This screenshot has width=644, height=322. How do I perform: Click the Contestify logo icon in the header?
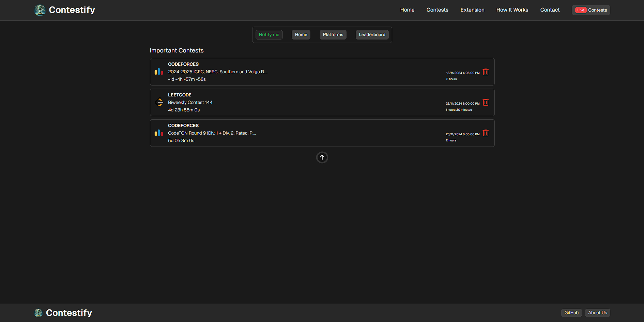(x=40, y=10)
